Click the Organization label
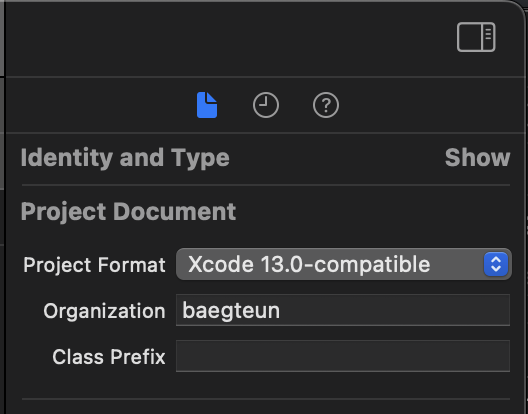 point(104,311)
